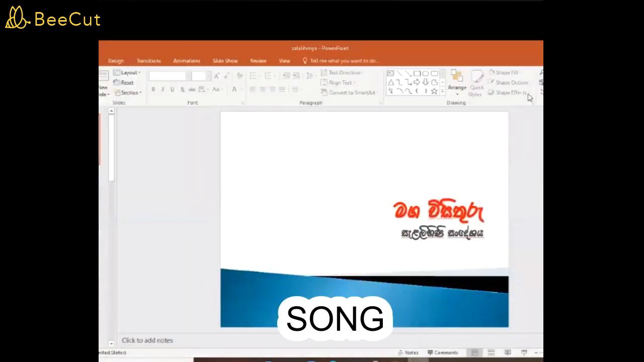Start Slide Show from status bar icon
This screenshot has width=644, height=362.
click(524, 352)
